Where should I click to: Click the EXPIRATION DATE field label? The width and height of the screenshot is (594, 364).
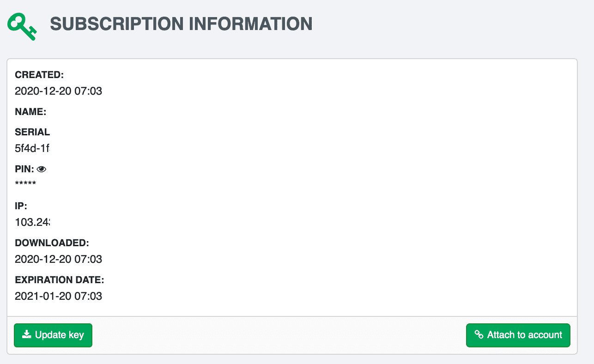(60, 280)
